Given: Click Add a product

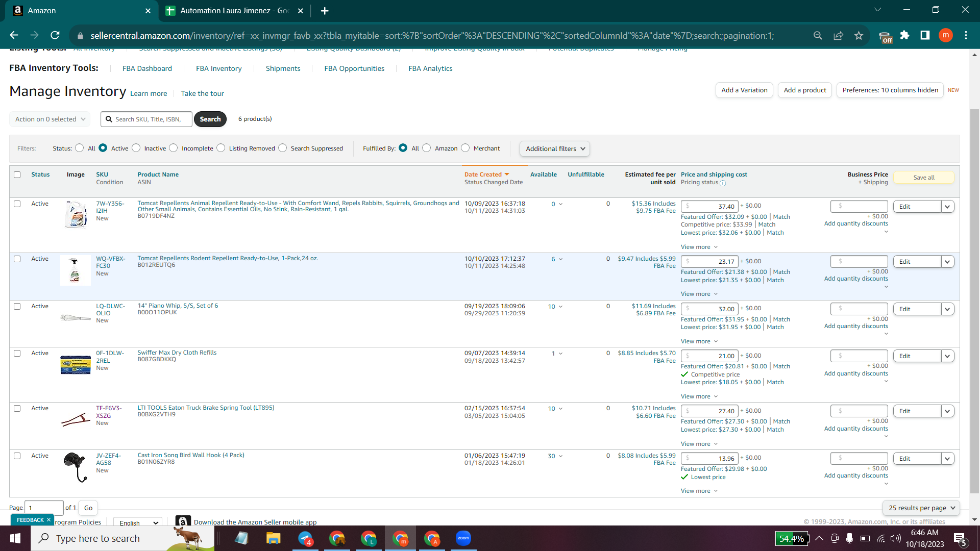Looking at the screenshot, I should click(805, 90).
